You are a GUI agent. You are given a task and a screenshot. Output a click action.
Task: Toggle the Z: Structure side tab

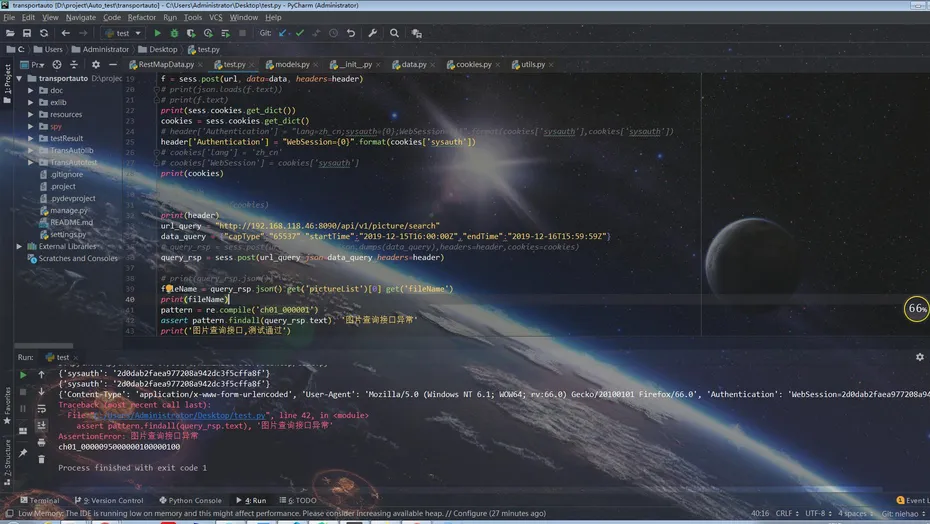click(x=7, y=463)
